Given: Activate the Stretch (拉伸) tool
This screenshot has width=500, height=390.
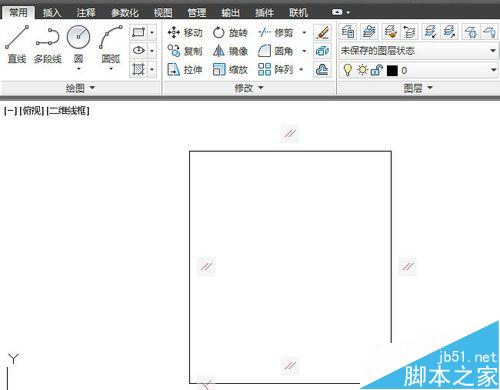Looking at the screenshot, I should click(x=185, y=69).
